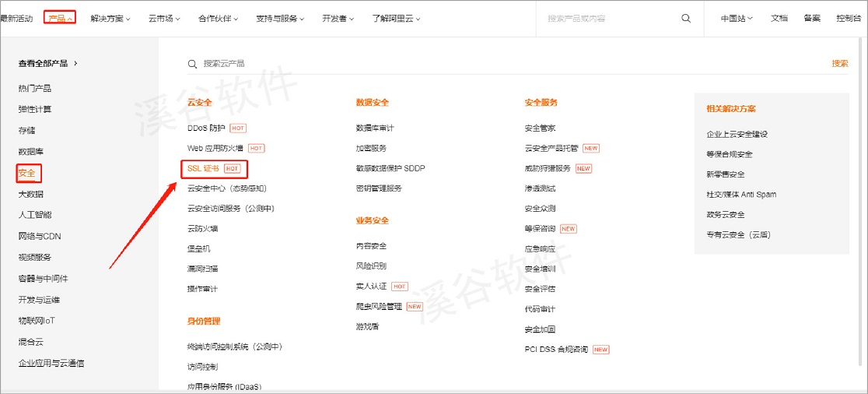This screenshot has height=394, width=868.
Task: Expand the 产品 dropdown in the navbar
Action: (x=61, y=18)
